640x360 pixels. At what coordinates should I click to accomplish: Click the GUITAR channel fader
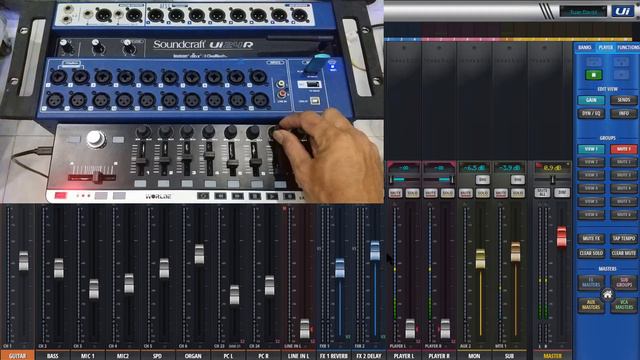(24, 261)
